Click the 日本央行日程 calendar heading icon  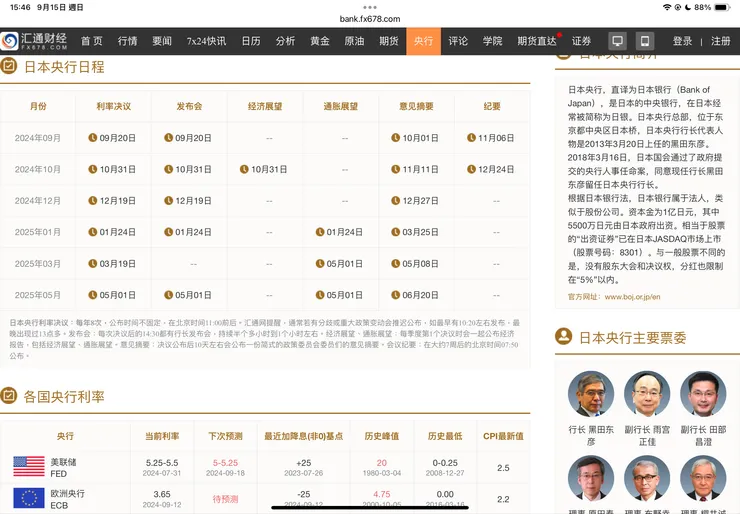click(x=8, y=66)
